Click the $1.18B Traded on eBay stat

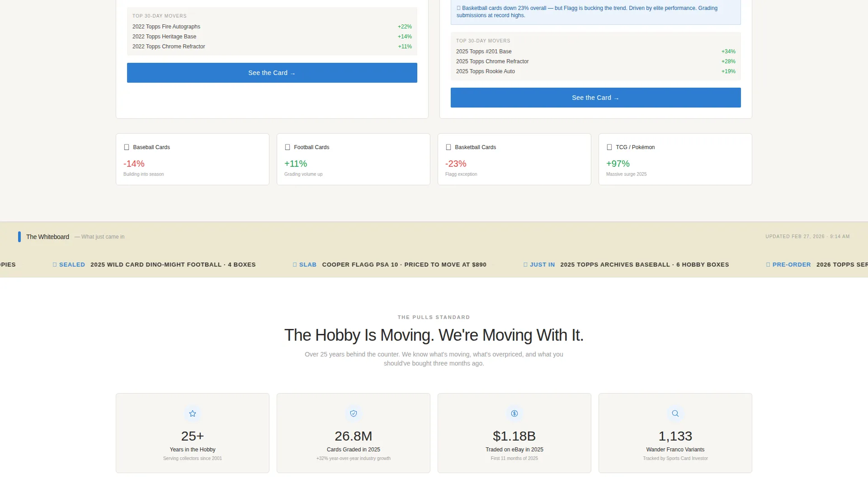[x=514, y=433]
